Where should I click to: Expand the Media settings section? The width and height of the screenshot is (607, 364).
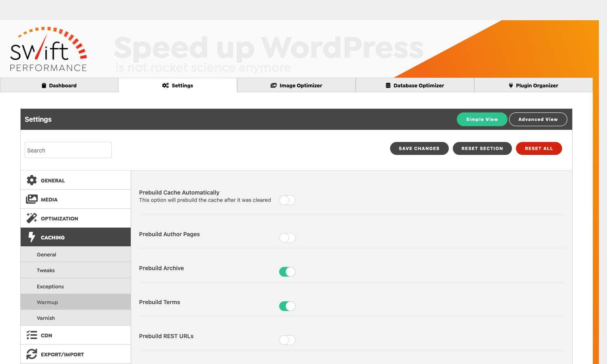[76, 199]
